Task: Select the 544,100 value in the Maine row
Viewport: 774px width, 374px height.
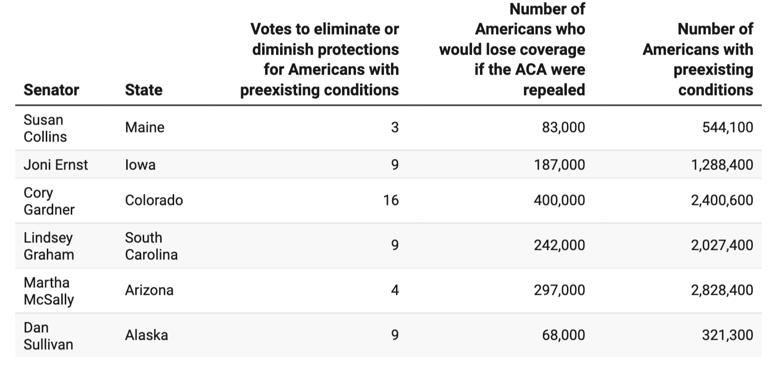Action: point(728,127)
